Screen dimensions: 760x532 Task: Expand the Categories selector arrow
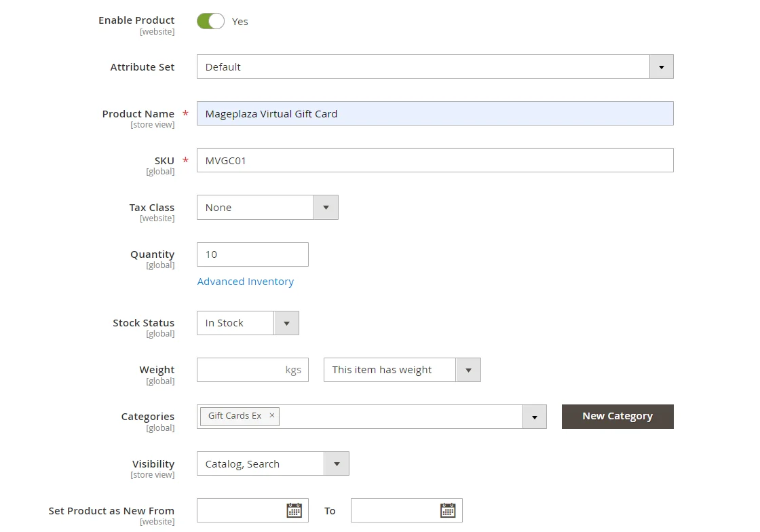(535, 417)
